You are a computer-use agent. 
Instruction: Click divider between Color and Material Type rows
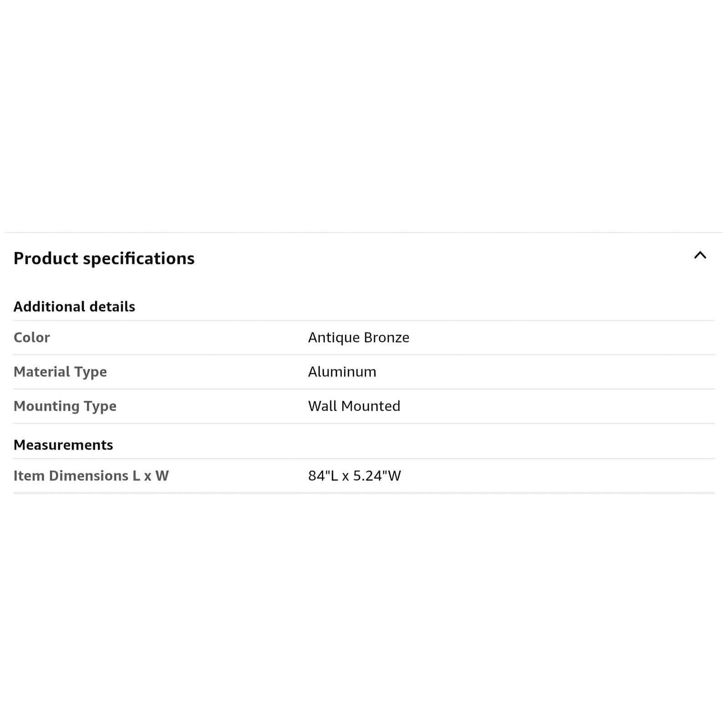(x=364, y=354)
